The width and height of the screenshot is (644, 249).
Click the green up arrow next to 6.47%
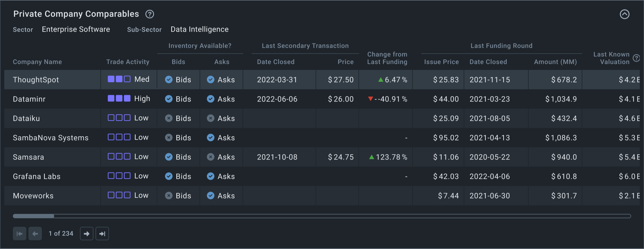380,80
